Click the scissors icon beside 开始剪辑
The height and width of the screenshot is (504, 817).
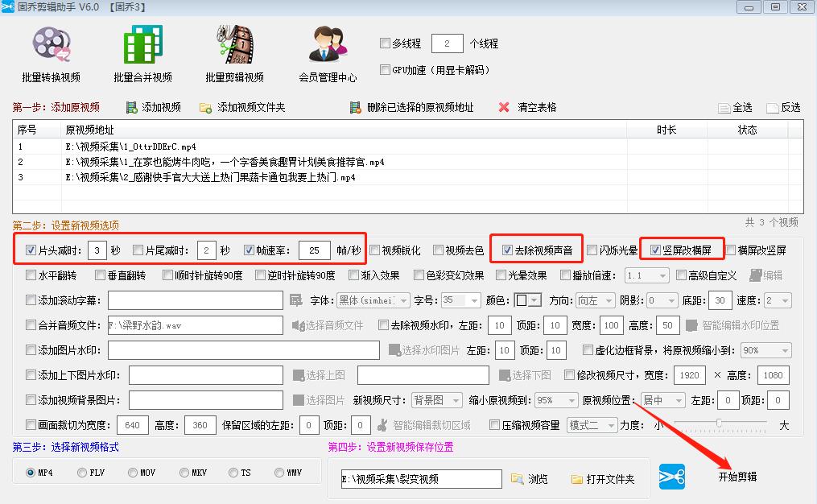click(671, 477)
